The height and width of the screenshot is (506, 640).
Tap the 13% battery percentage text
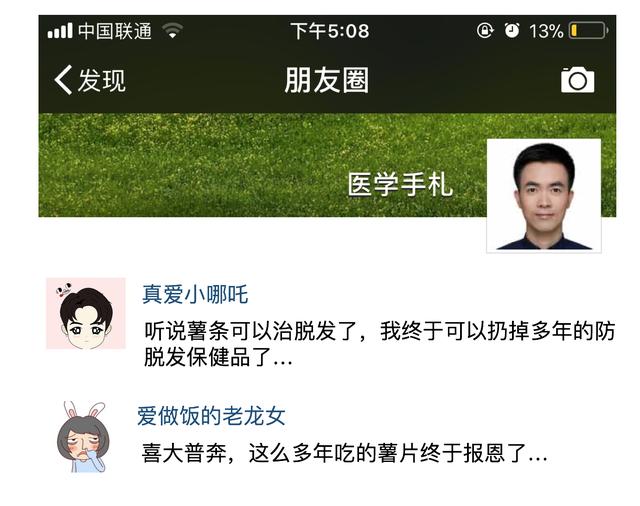[x=546, y=31]
